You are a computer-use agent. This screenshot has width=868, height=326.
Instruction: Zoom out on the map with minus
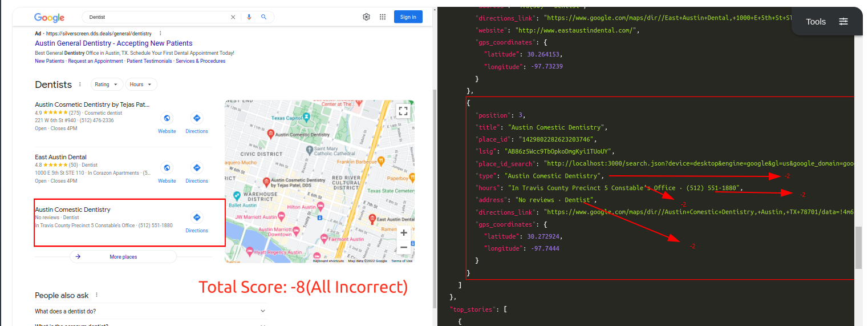coord(404,247)
